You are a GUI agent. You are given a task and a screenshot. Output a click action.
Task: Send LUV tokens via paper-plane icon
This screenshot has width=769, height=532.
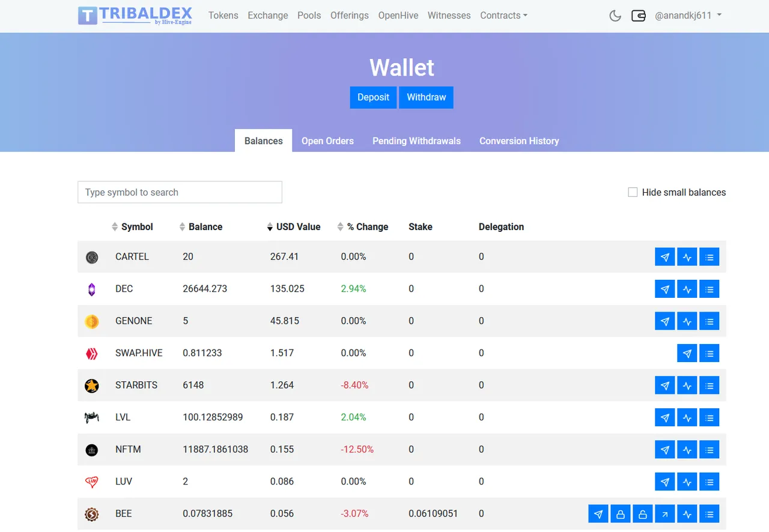tap(664, 482)
